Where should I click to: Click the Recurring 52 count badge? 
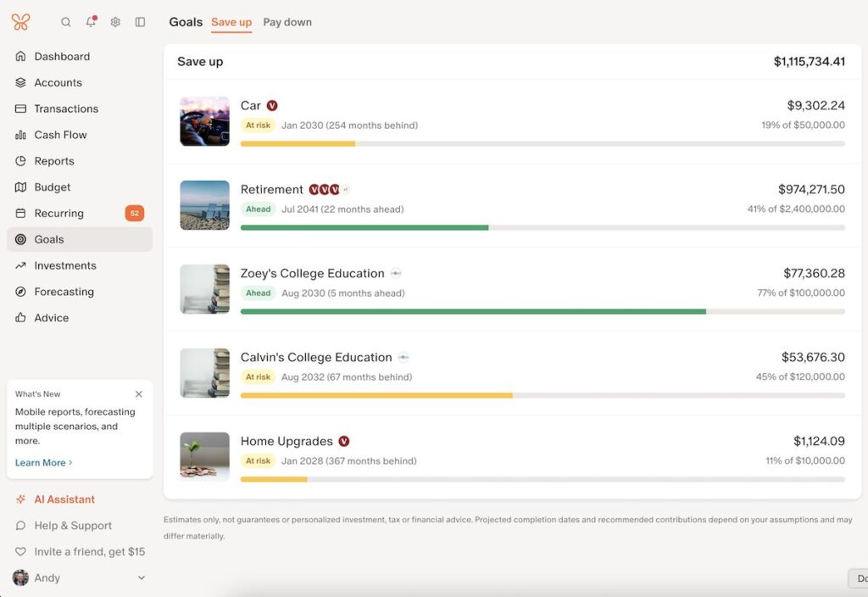tap(135, 213)
